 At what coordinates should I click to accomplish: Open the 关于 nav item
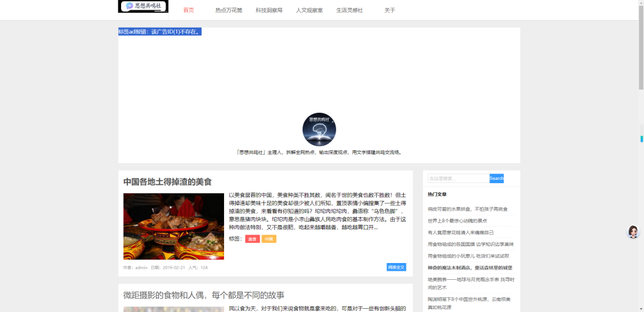[390, 10]
